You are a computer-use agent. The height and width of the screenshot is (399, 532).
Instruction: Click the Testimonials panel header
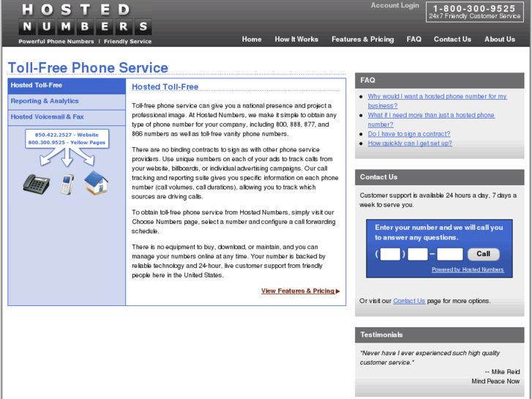439,335
